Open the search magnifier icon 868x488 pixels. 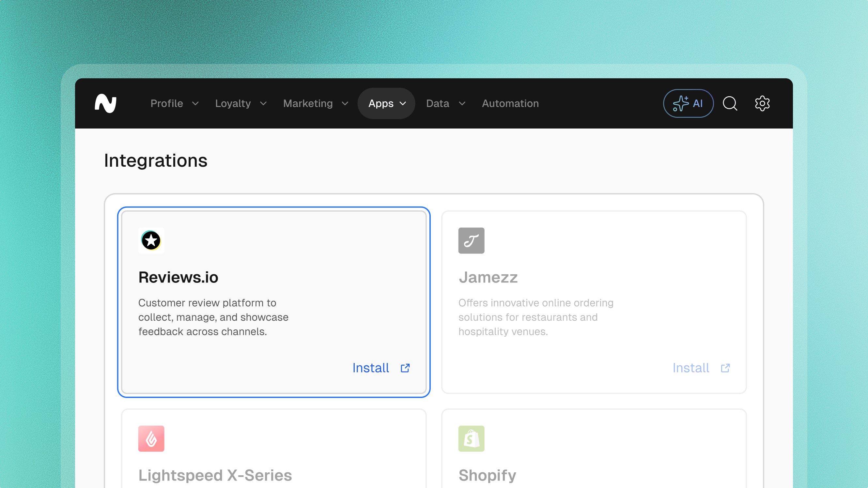tap(730, 103)
